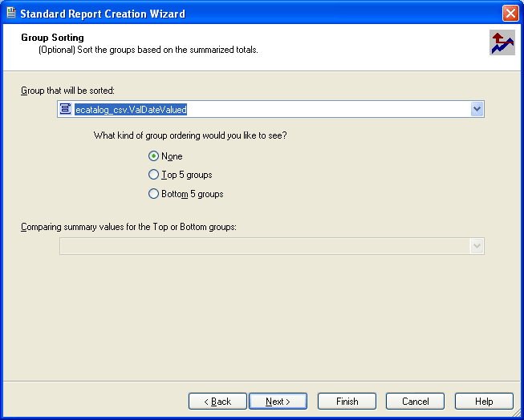
Task: Click the group field icon beside ecatalog_csv.ValDateValued
Action: pos(66,109)
